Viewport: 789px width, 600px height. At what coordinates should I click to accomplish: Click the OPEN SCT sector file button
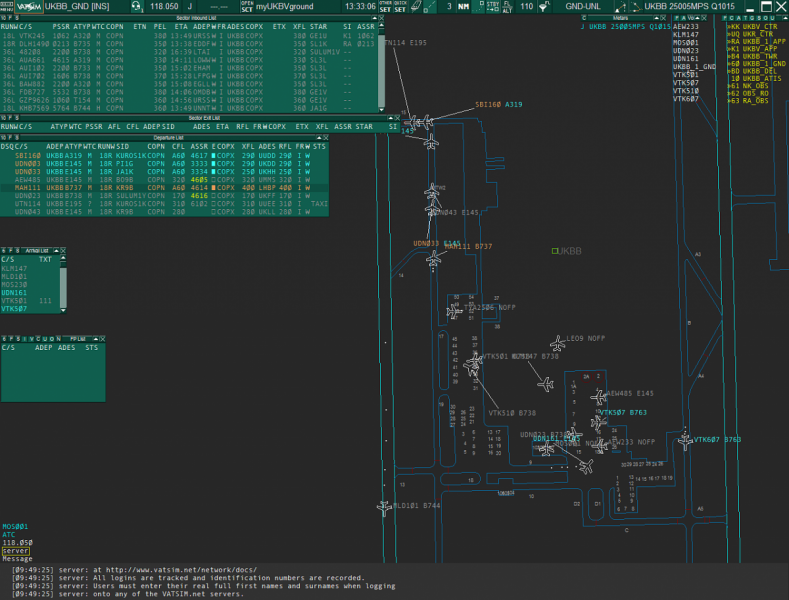click(247, 6)
